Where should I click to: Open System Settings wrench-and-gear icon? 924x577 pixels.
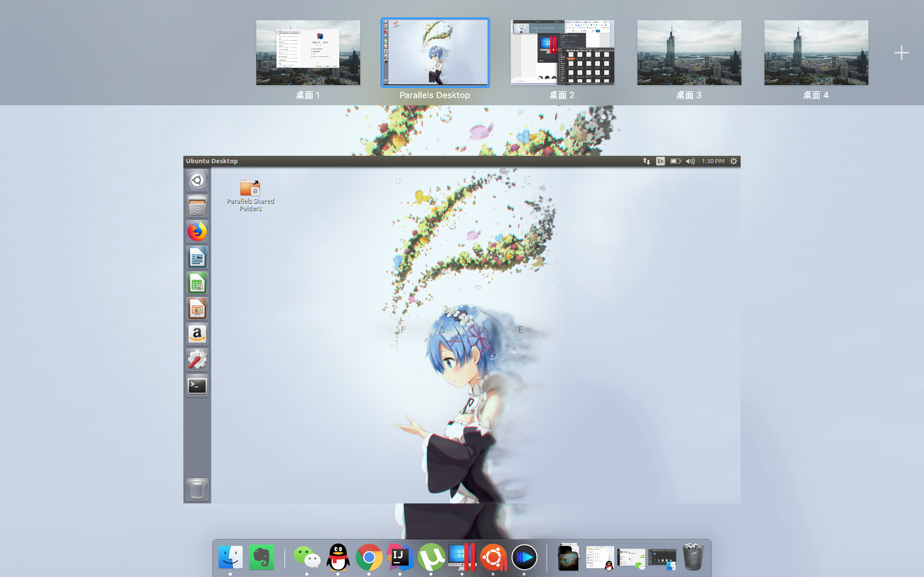[x=197, y=360]
